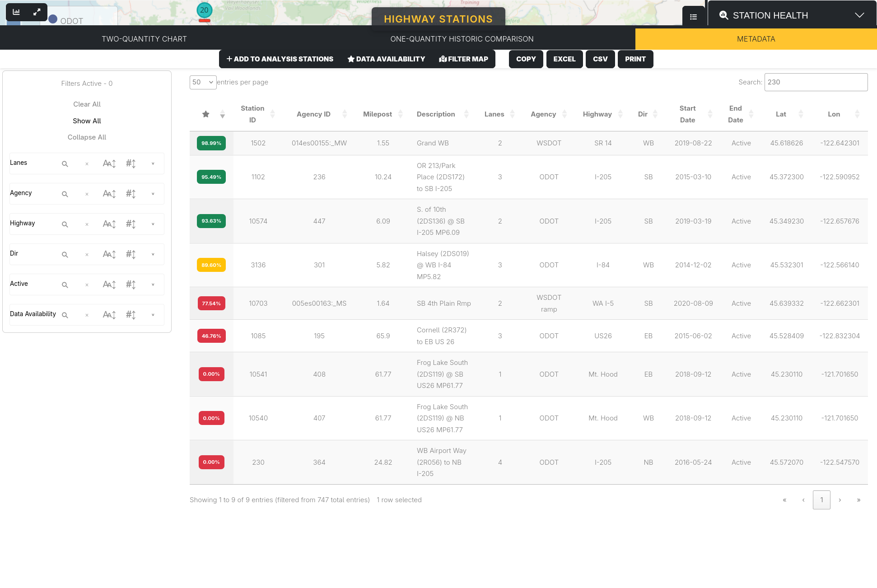The width and height of the screenshot is (877, 588).
Task: Sort Lanes filter alphabetically
Action: (109, 163)
